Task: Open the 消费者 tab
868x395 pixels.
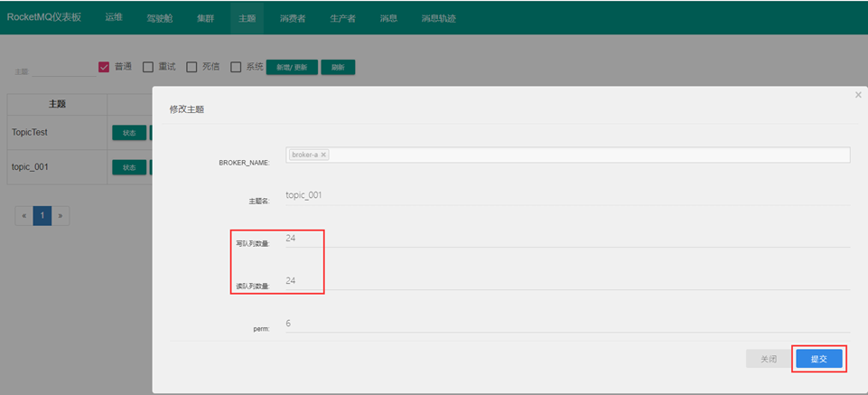Action: click(x=293, y=18)
